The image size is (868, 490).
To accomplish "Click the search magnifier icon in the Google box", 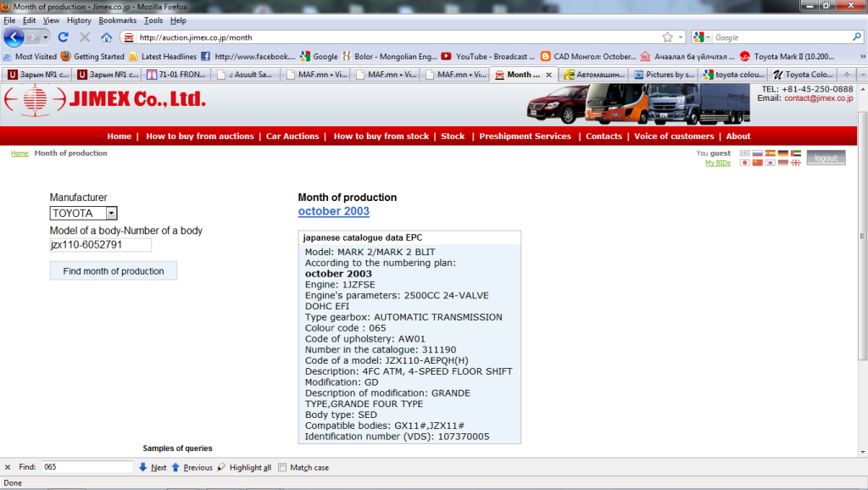I will [x=856, y=37].
